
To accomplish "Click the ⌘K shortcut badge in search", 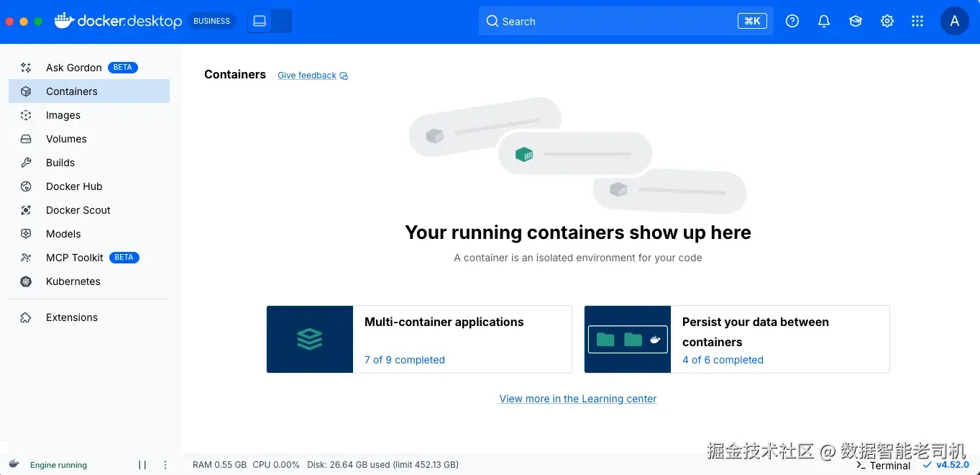I will coord(752,22).
